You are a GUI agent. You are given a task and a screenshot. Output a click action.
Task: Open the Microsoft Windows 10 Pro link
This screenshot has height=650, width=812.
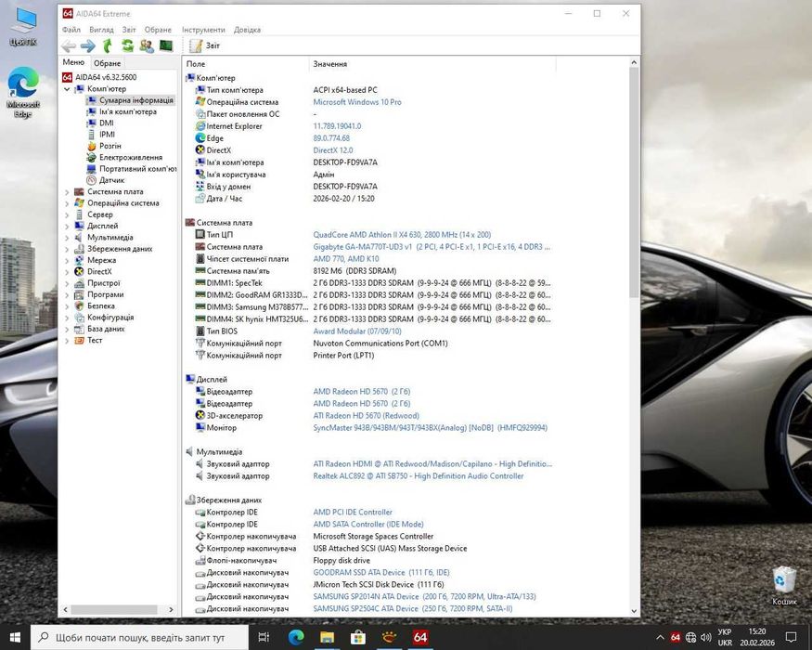357,102
